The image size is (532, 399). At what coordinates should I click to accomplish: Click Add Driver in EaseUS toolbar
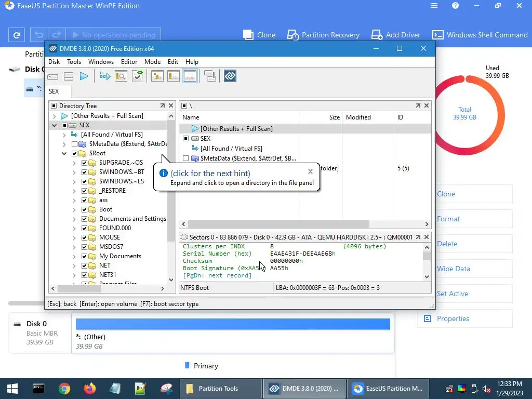click(396, 35)
